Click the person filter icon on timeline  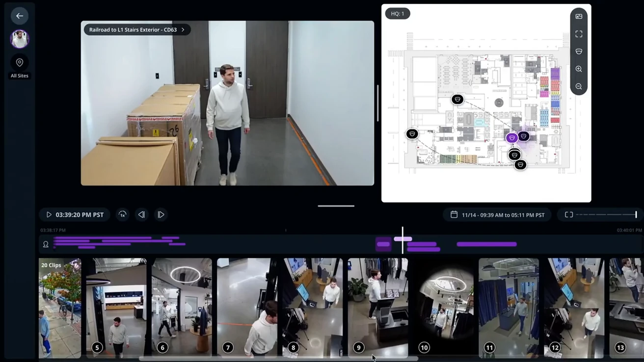(x=46, y=244)
